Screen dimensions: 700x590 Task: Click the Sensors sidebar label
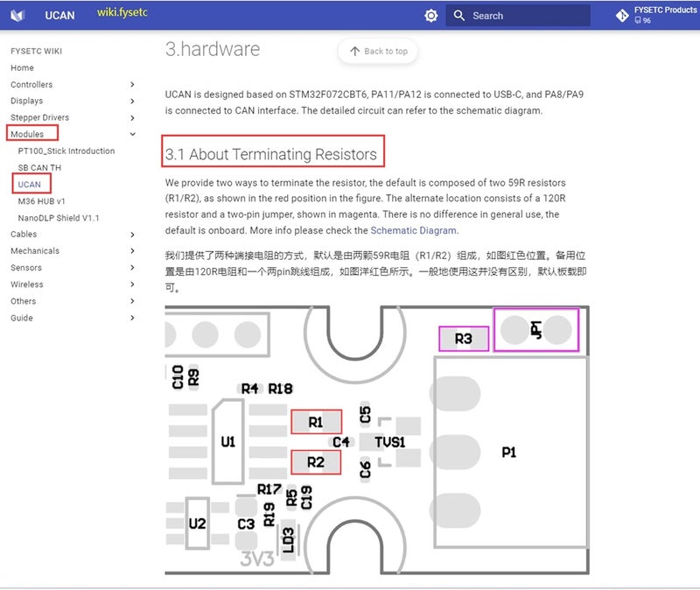(x=26, y=268)
